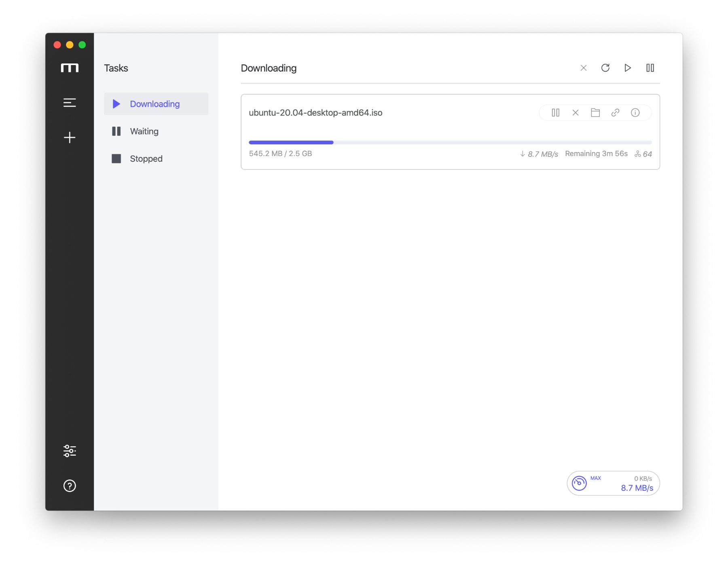Click the download progress bar
The height and width of the screenshot is (566, 728).
450,142
